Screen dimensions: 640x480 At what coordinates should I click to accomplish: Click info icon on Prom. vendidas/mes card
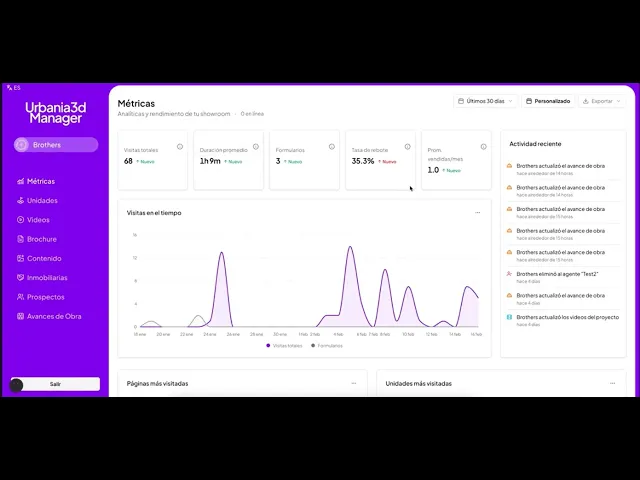pyautogui.click(x=484, y=147)
